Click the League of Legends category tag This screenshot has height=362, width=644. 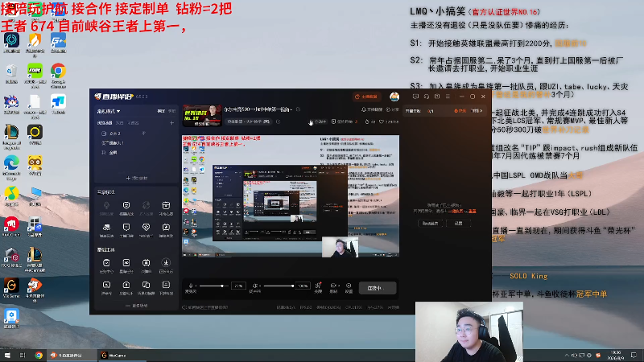(248, 121)
